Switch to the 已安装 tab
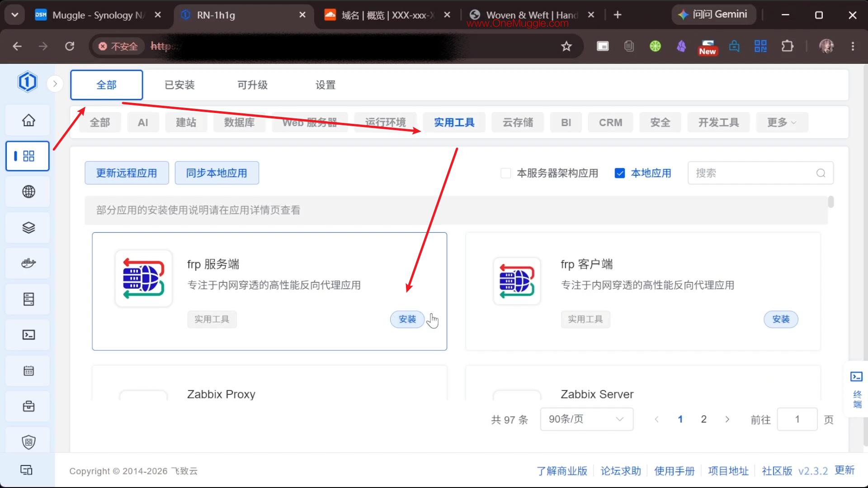Screen dimensions: 868x488 179,85
